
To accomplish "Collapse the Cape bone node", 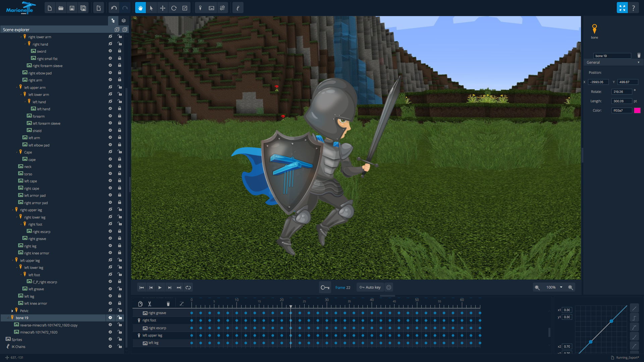I will 16,153.
